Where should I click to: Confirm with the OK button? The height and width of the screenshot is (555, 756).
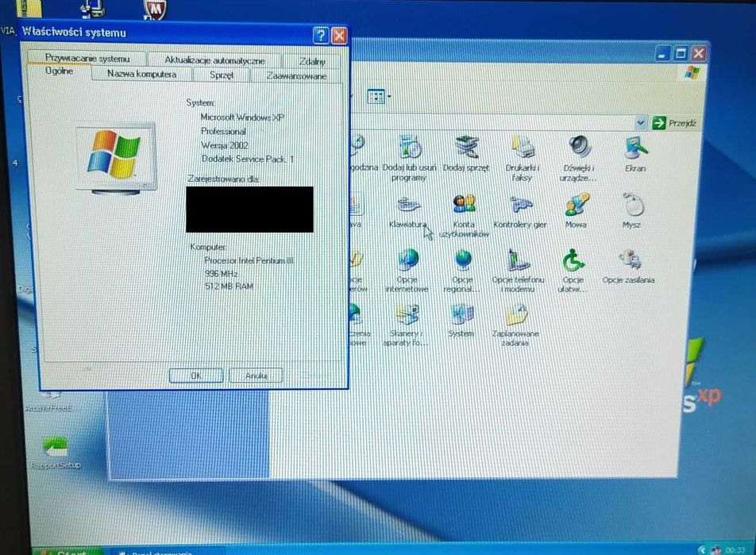[195, 375]
